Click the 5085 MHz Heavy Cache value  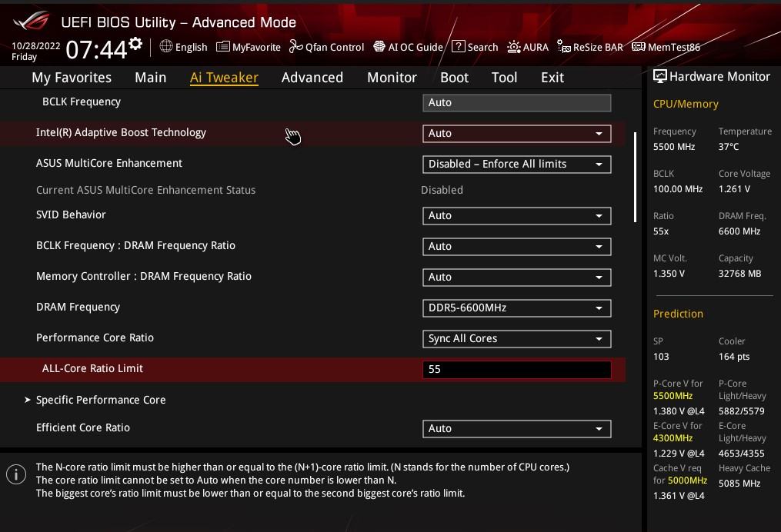[x=739, y=484]
